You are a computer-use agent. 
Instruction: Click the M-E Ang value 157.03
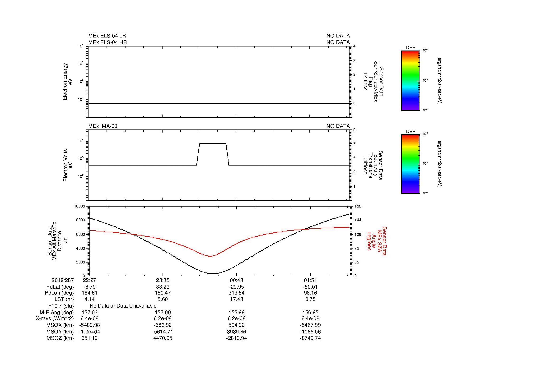[x=89, y=312]
